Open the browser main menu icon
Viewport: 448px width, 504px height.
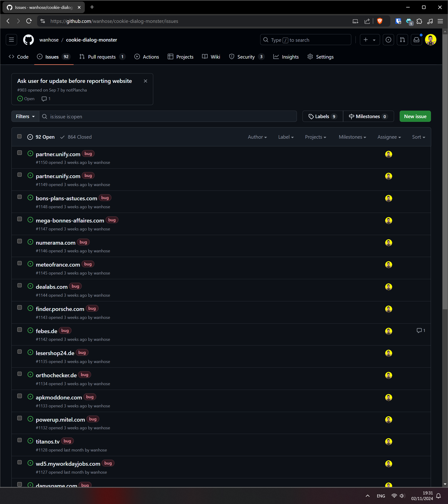(x=440, y=21)
